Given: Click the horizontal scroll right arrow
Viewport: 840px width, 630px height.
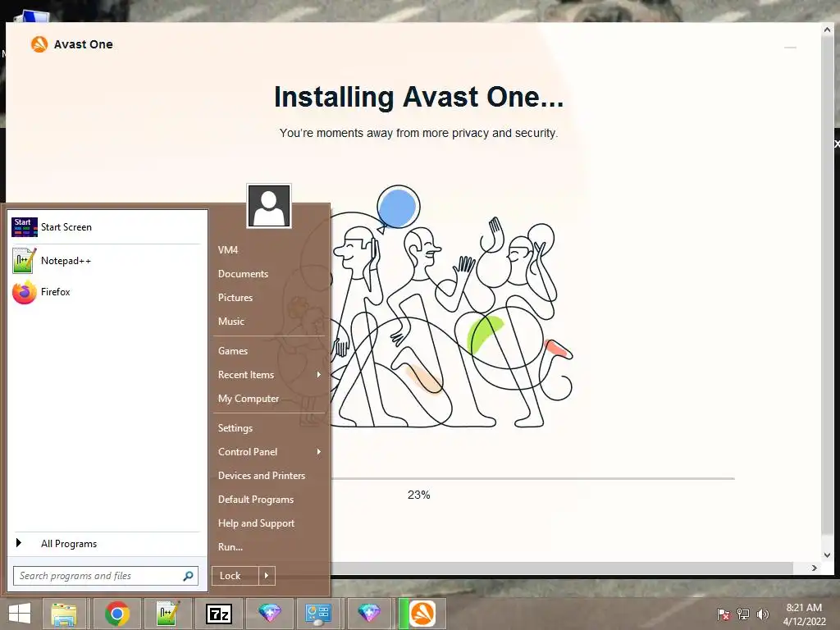Looking at the screenshot, I should (x=815, y=568).
